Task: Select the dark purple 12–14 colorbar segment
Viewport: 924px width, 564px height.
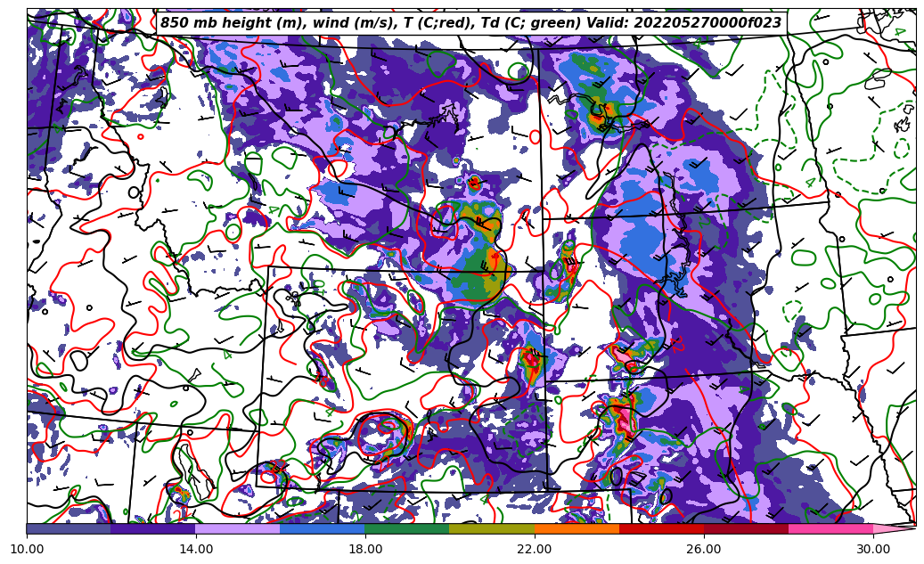Action: pos(153,528)
